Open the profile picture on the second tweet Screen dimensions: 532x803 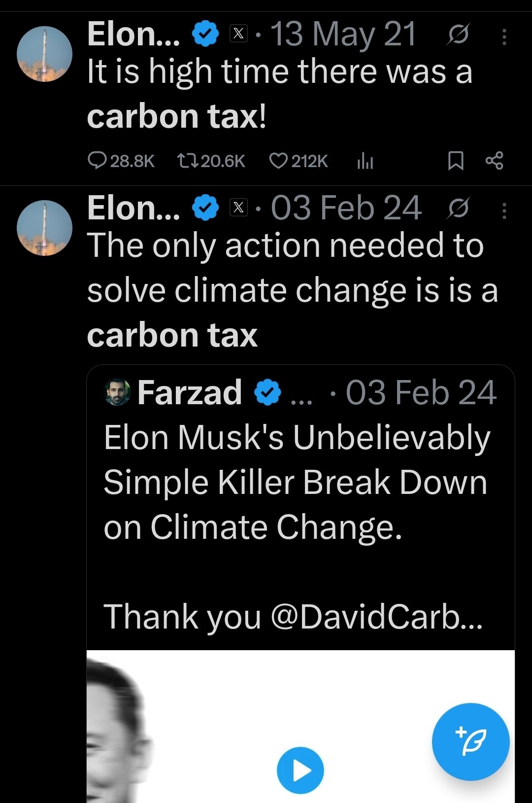44,228
